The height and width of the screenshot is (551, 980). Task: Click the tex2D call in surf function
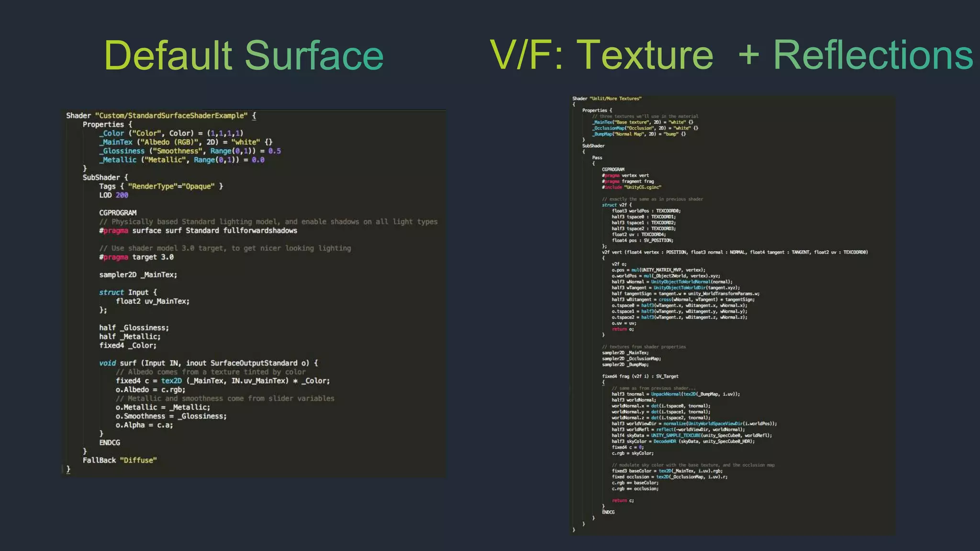tap(171, 381)
